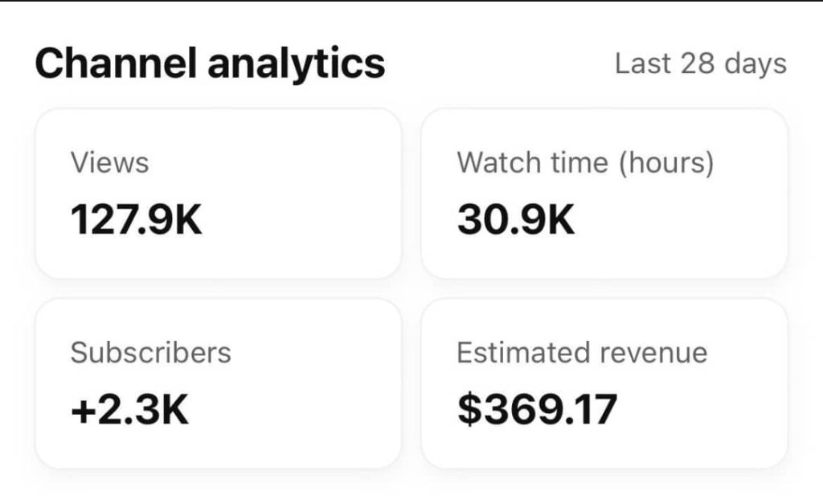The height and width of the screenshot is (504, 823).
Task: Select the $369.17 revenue value
Action: [537, 409]
